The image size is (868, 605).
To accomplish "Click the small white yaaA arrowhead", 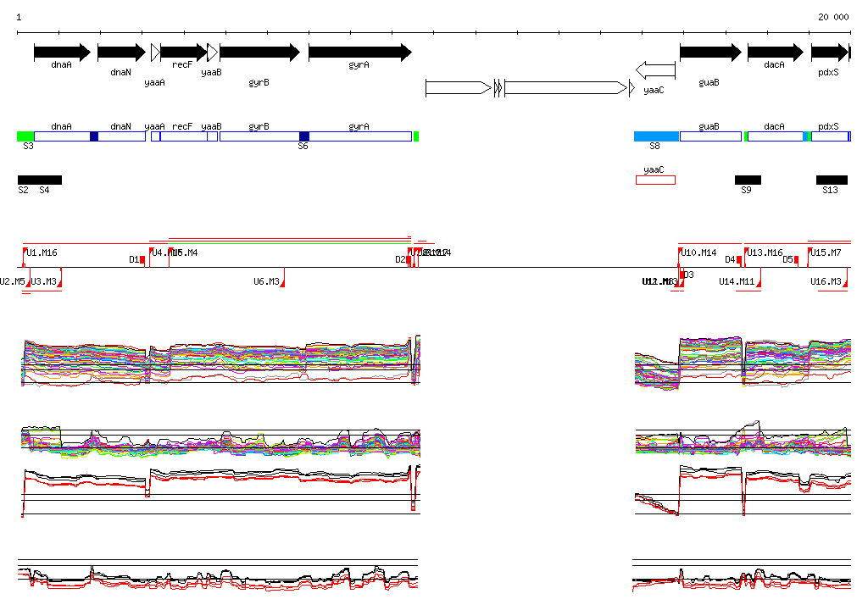I will pyautogui.click(x=155, y=53).
